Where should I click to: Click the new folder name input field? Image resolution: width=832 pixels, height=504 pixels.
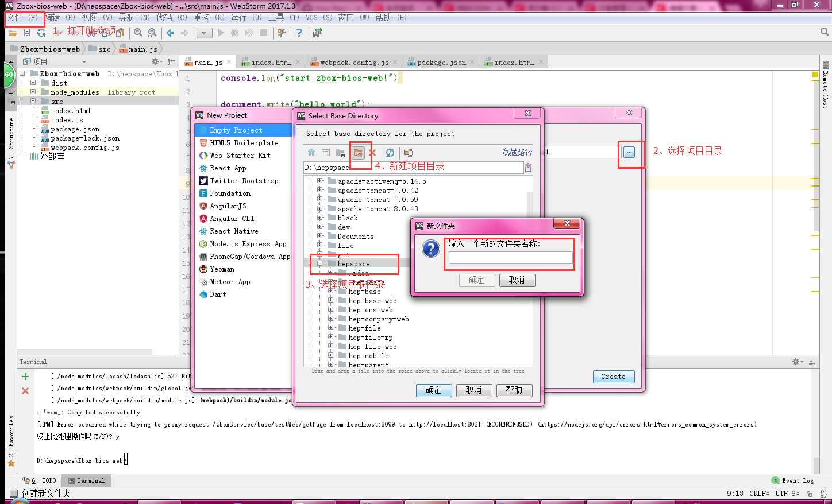(510, 258)
